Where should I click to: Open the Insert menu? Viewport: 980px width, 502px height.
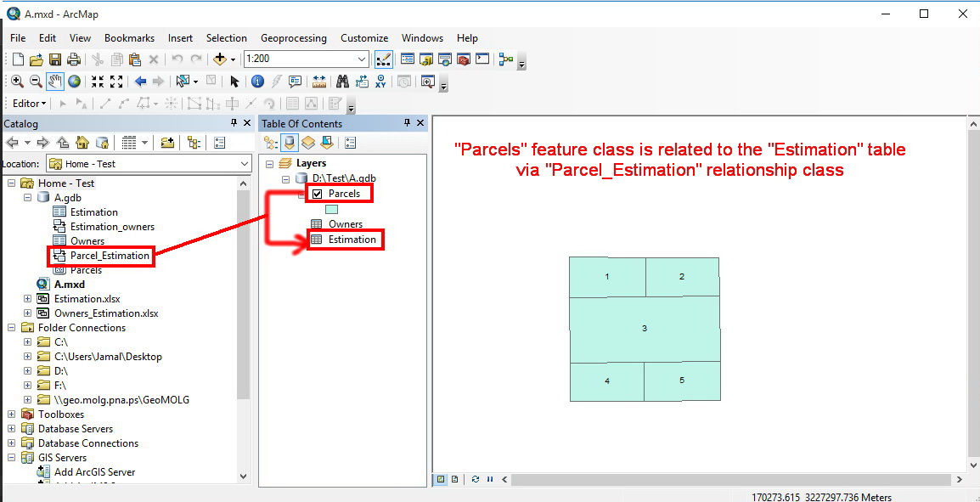point(180,38)
